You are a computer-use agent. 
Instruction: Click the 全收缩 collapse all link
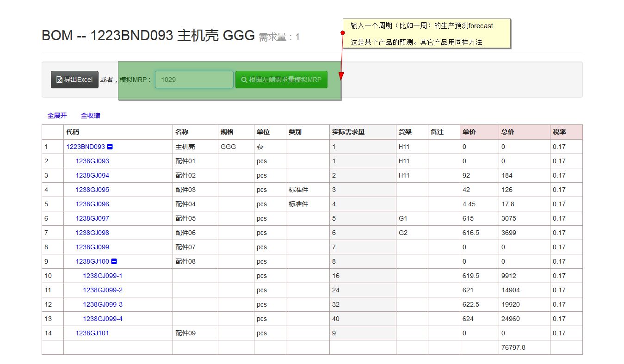click(x=90, y=116)
